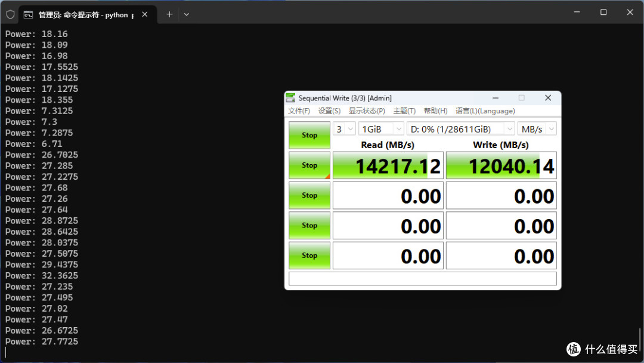Screen dimensions: 644x363
Task: Minimize the CrystalDiskMark window
Action: [x=496, y=98]
